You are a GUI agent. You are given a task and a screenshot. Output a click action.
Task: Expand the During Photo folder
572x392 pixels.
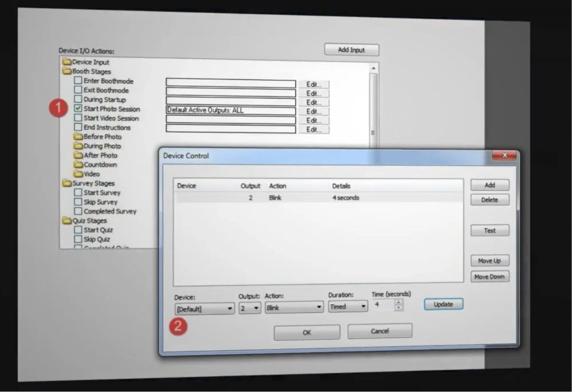coord(97,146)
